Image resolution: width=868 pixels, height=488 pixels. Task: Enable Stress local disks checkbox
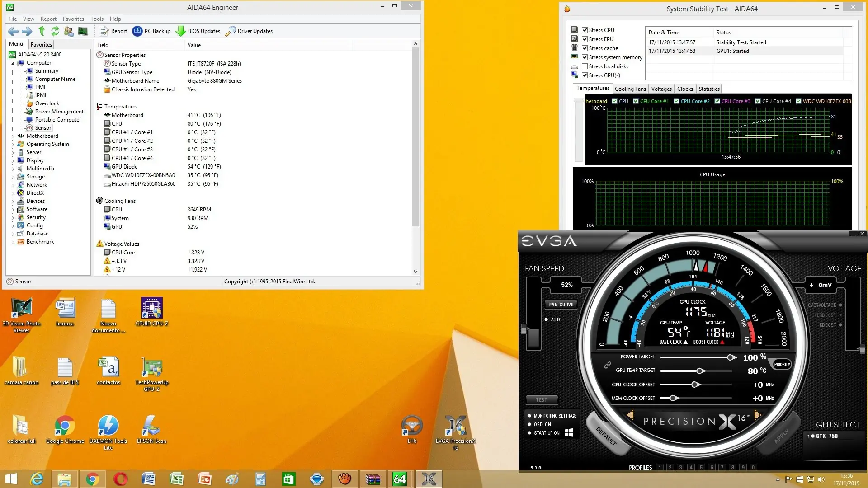tap(585, 66)
